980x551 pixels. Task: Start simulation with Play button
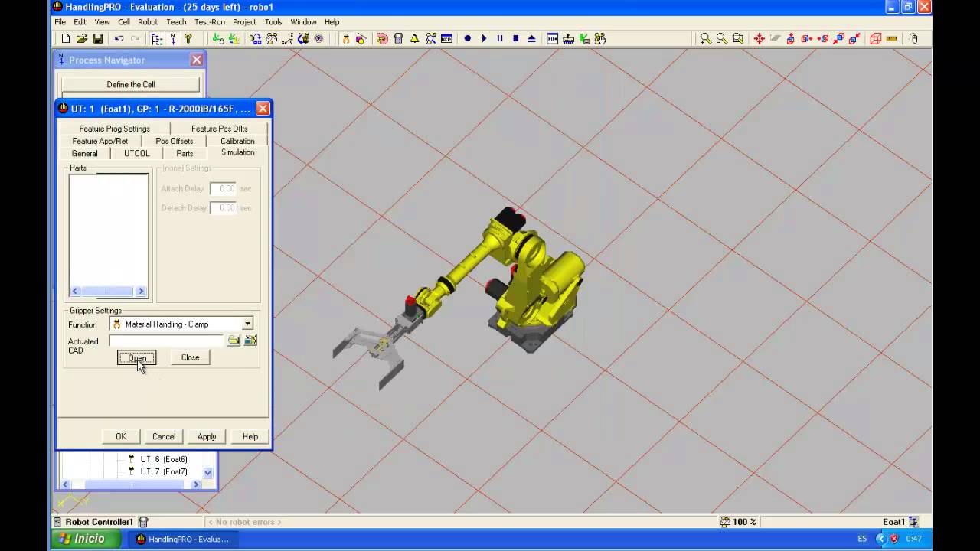pyautogui.click(x=484, y=38)
